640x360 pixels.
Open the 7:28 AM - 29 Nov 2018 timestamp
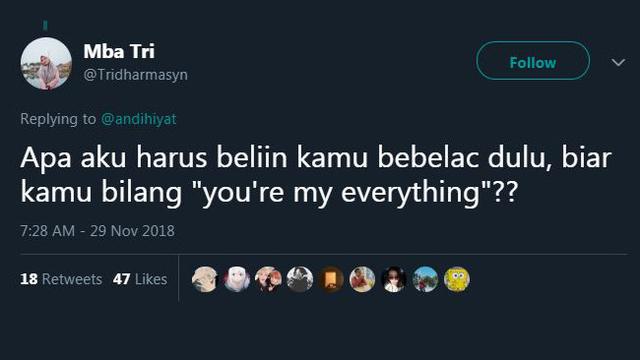(x=97, y=231)
